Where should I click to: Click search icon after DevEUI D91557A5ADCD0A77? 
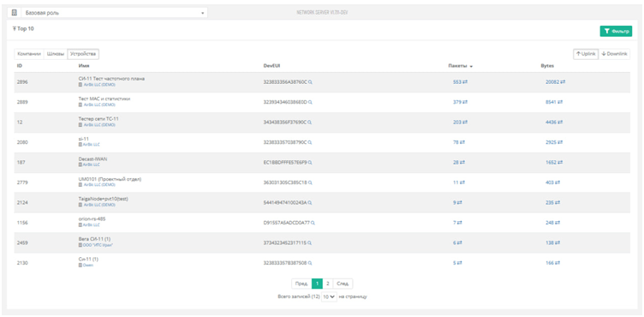(313, 223)
